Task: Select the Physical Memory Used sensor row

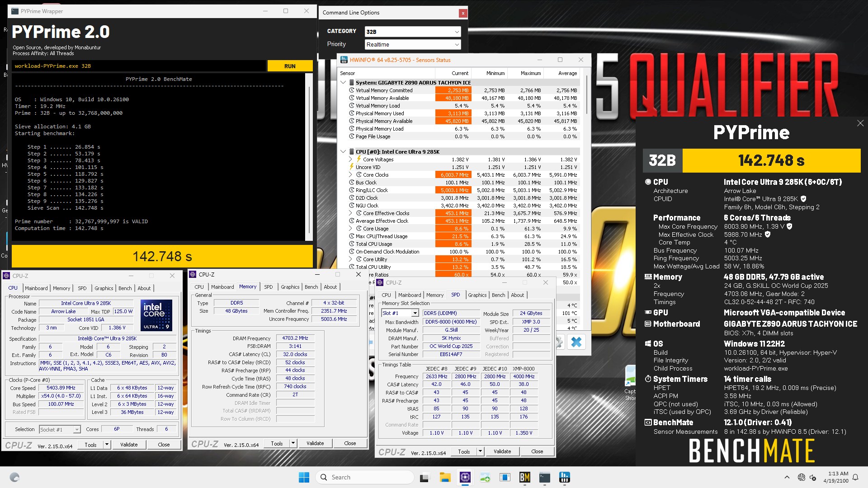Action: coord(460,113)
